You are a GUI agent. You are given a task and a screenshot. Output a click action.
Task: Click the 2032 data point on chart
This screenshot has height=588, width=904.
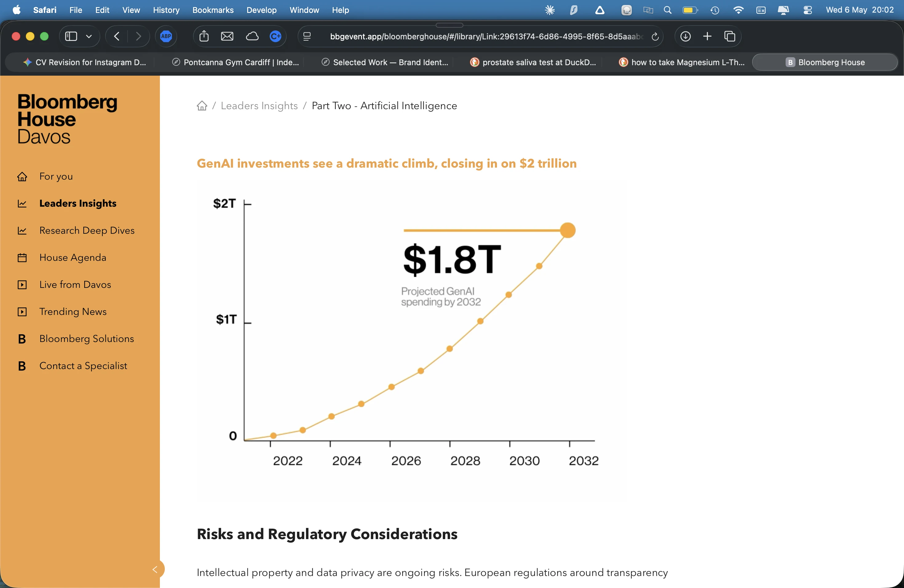click(568, 230)
